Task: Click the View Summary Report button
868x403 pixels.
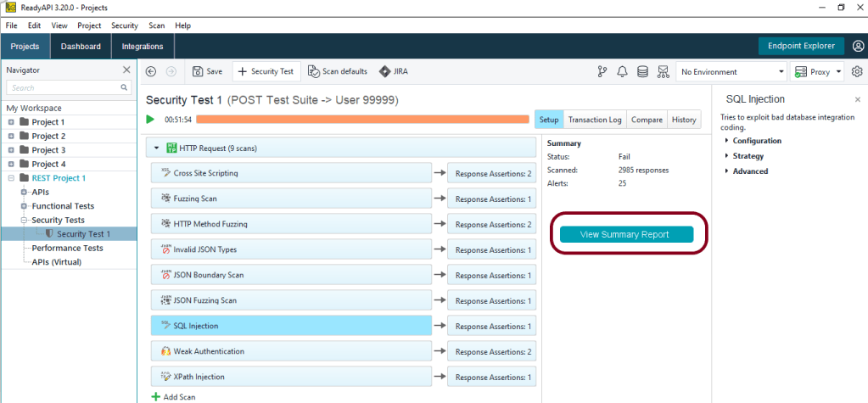Action: [626, 234]
